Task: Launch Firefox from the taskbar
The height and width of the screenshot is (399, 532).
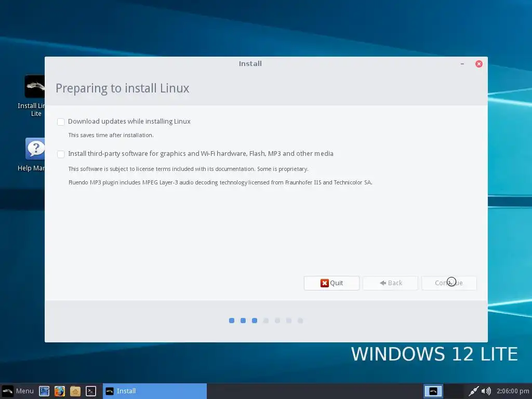Action: pos(60,391)
